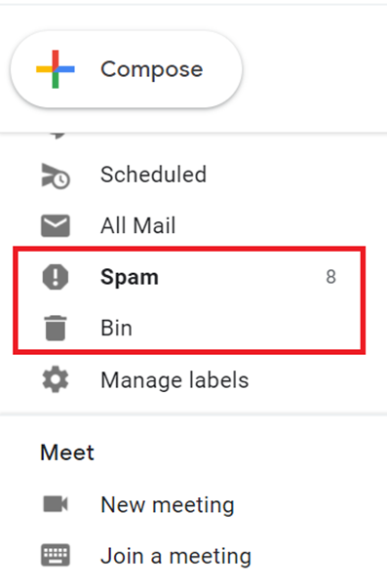Click the Bin trash can icon
This screenshot has width=387, height=588.
[x=56, y=328]
